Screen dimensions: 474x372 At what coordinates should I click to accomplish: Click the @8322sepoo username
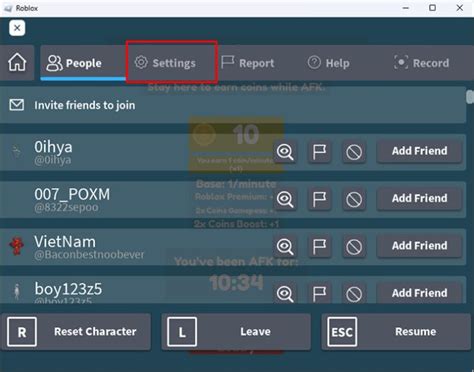click(66, 208)
